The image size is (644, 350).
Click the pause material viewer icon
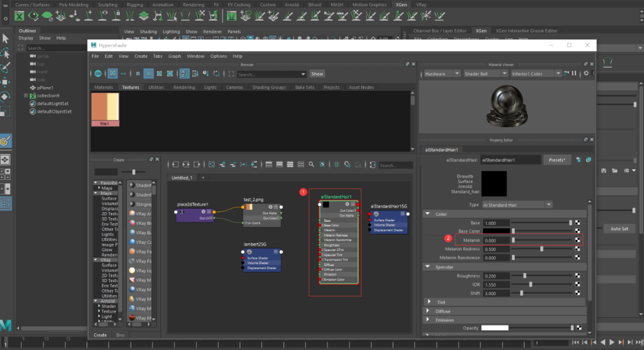(x=574, y=73)
